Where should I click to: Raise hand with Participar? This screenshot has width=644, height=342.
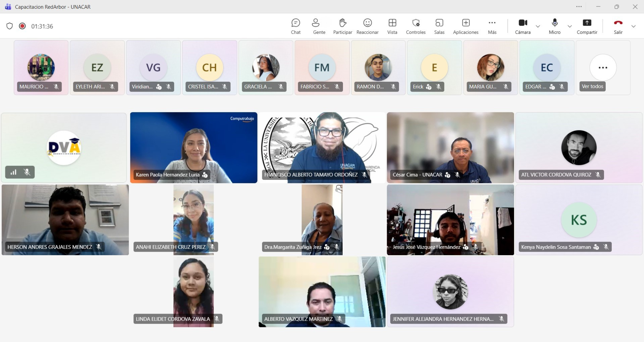click(342, 26)
